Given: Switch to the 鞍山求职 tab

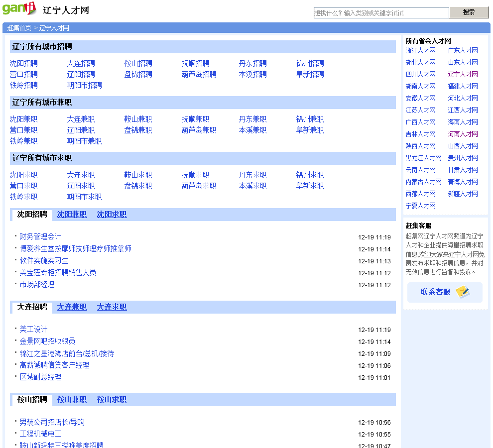Looking at the screenshot, I should (112, 400).
